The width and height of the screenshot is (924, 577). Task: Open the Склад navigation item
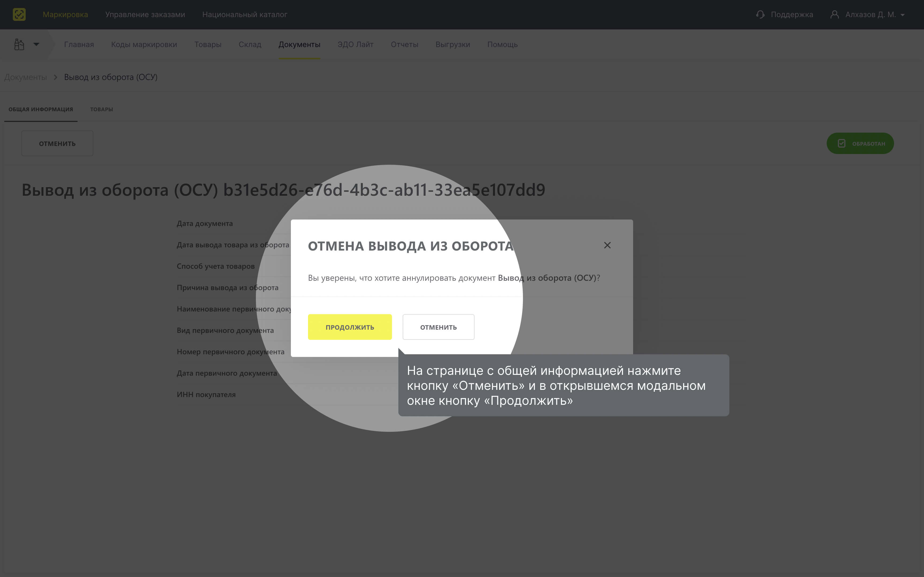[250, 44]
